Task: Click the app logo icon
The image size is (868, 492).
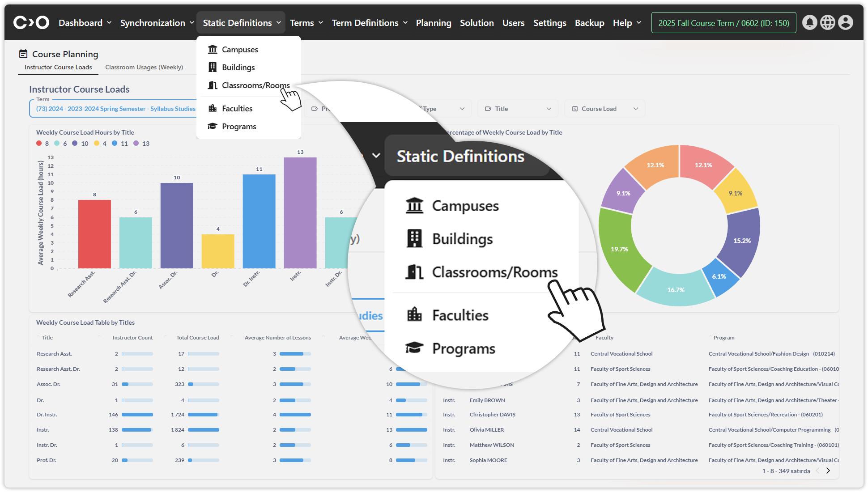Action: click(31, 22)
